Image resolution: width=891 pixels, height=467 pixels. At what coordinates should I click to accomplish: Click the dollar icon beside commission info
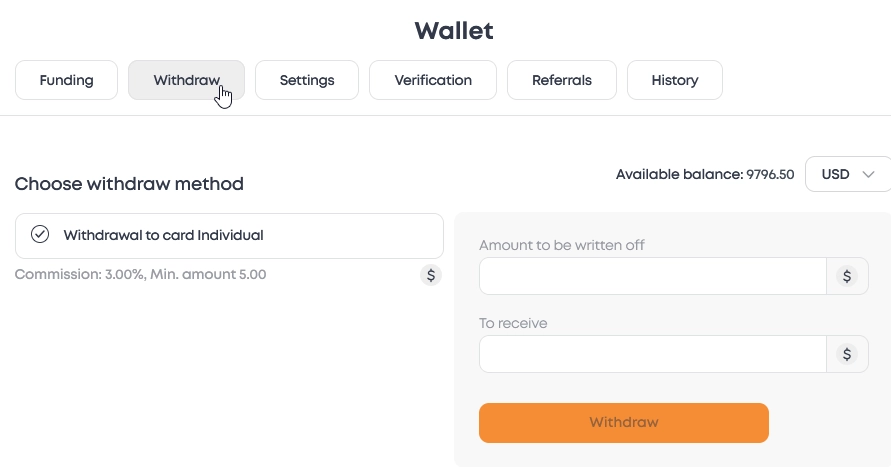(x=431, y=275)
